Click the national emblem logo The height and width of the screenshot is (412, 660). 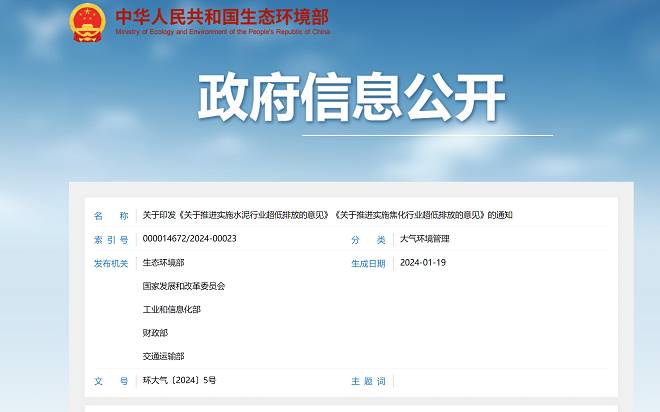[88, 21]
